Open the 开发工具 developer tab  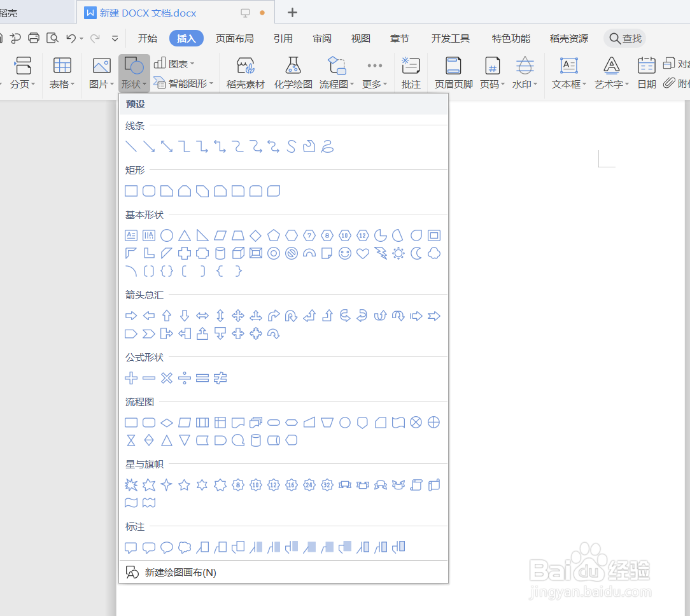click(451, 38)
